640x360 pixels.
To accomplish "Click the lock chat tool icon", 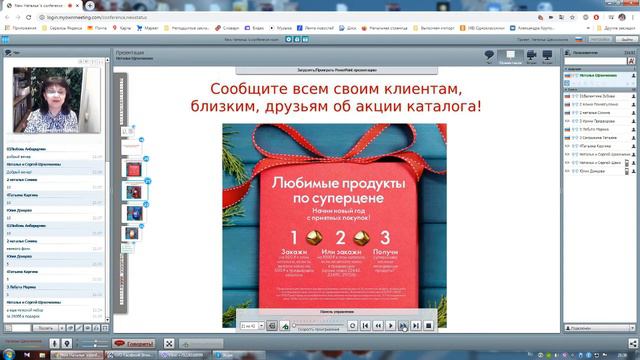I will coord(96,328).
